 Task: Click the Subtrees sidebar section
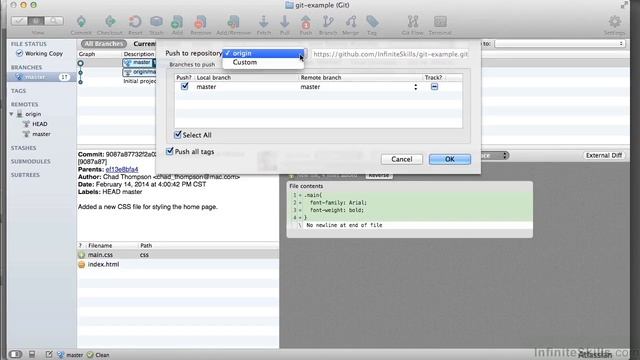25,175
